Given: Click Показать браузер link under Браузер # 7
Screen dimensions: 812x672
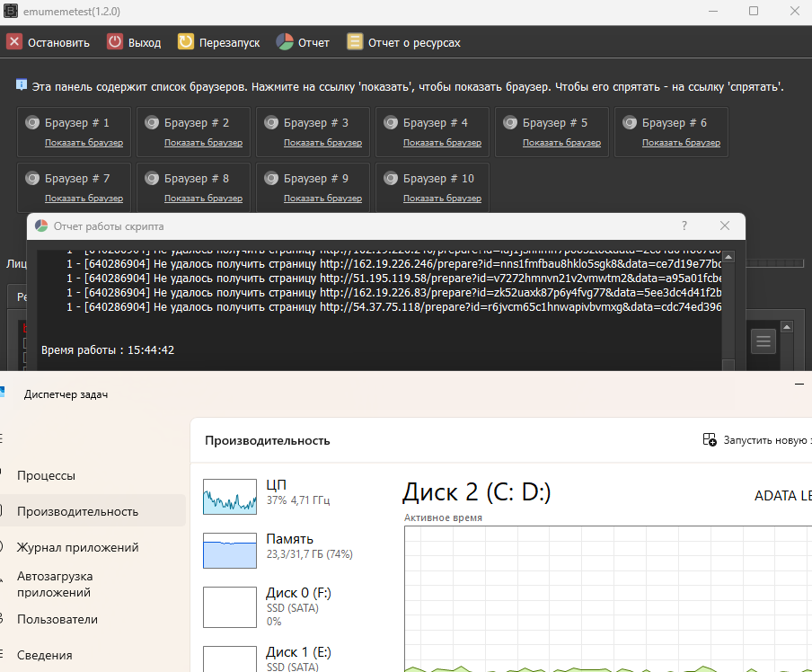Looking at the screenshot, I should pyautogui.click(x=84, y=199).
